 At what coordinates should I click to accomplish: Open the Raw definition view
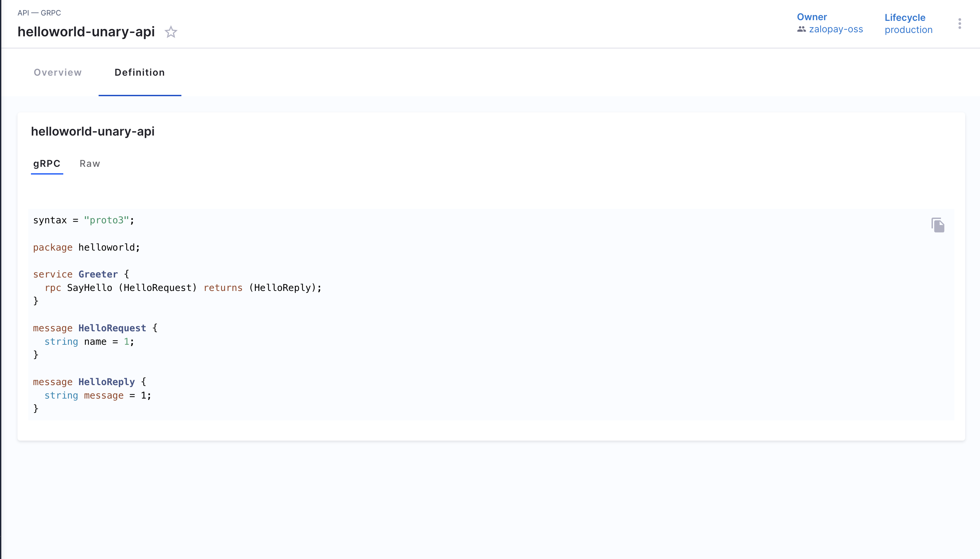(90, 163)
